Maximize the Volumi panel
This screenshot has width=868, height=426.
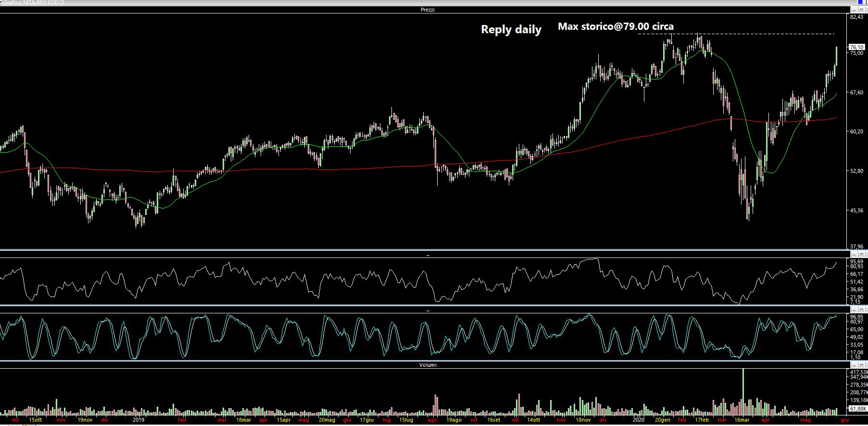pyautogui.click(x=861, y=365)
